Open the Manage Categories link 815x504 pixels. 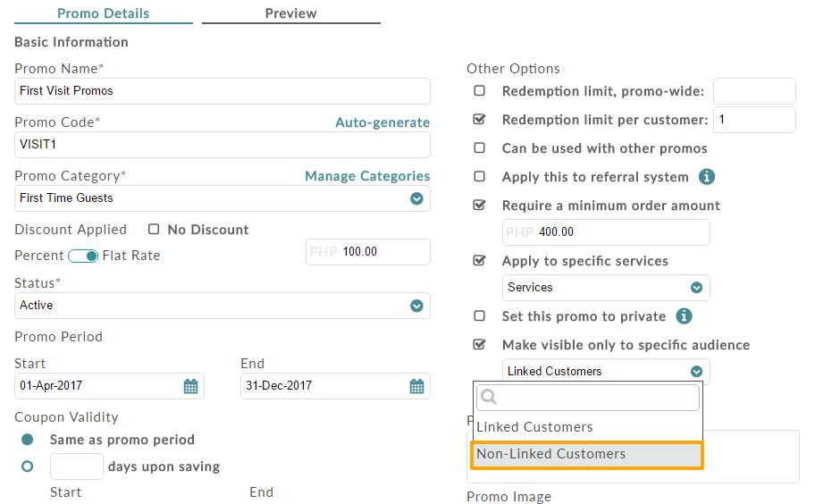coord(367,176)
